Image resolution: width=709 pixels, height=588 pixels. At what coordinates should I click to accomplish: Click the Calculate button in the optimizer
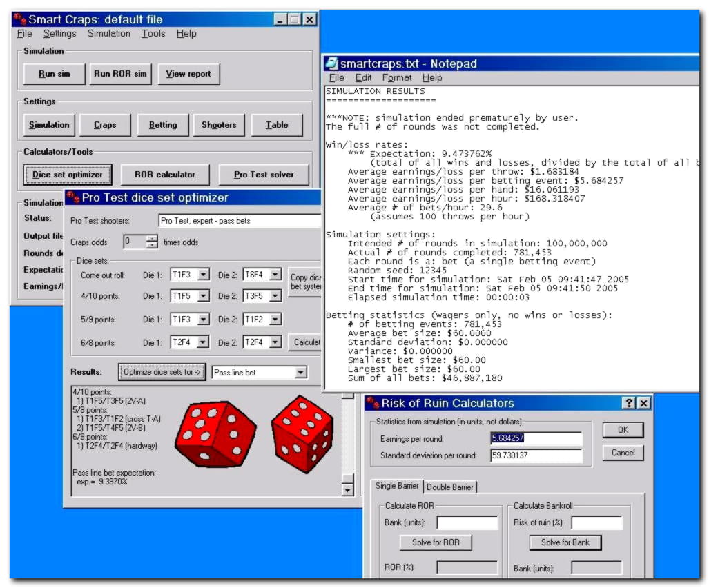[306, 342]
